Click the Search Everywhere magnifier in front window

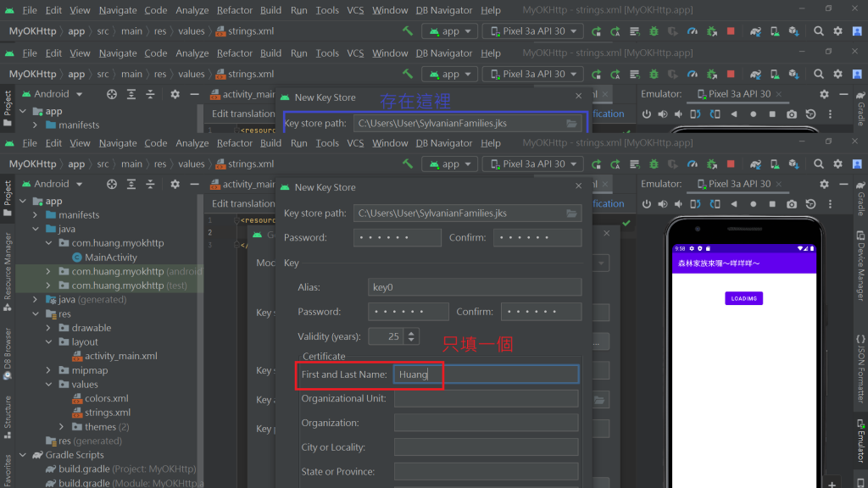click(x=819, y=164)
